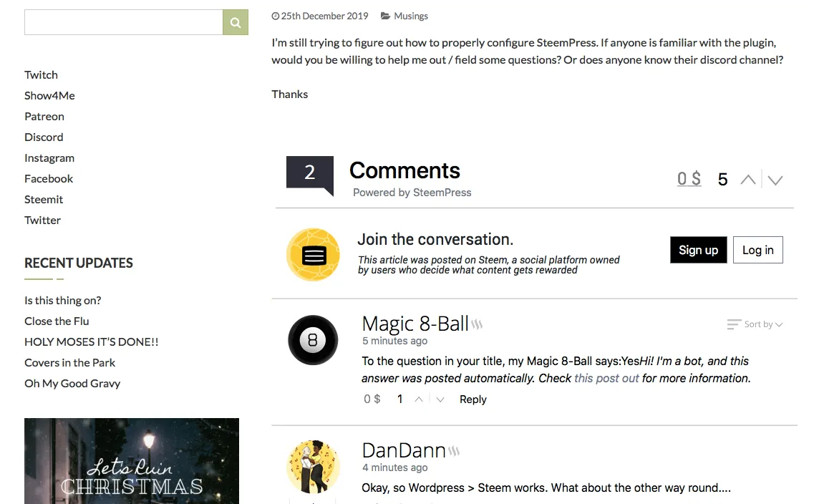Click the 25th December 2019 post date

pos(324,16)
